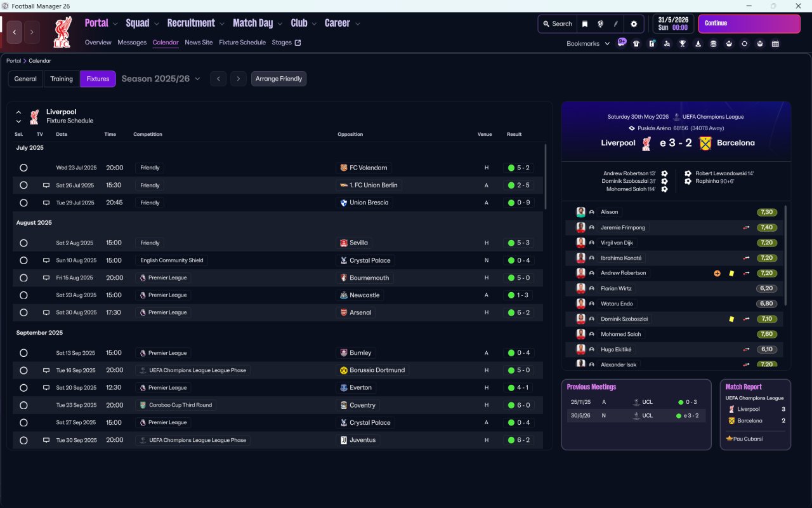This screenshot has height=508, width=812.
Task: Click the training cone icon in the bookmarks bar
Action: click(x=698, y=44)
